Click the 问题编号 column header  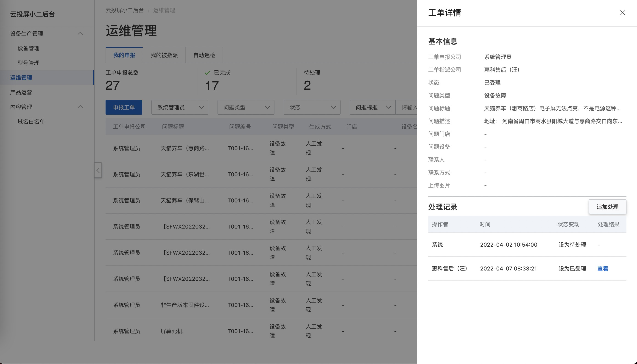click(x=240, y=127)
